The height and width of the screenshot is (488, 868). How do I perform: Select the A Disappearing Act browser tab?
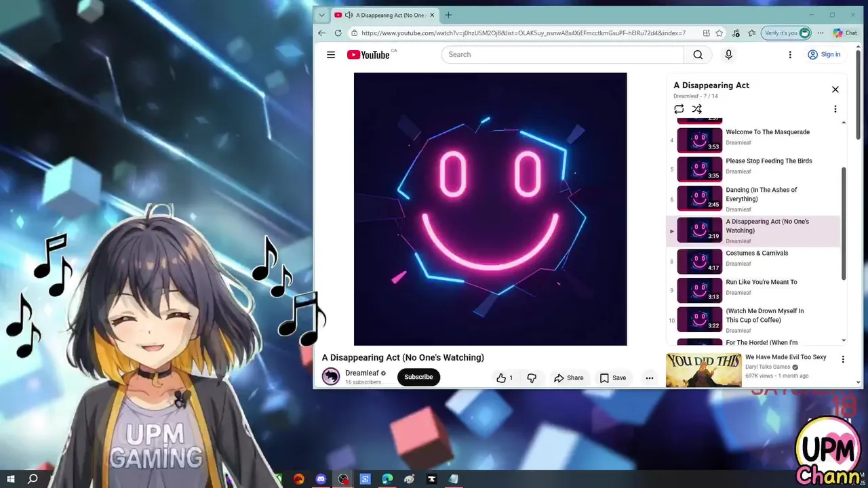point(384,15)
